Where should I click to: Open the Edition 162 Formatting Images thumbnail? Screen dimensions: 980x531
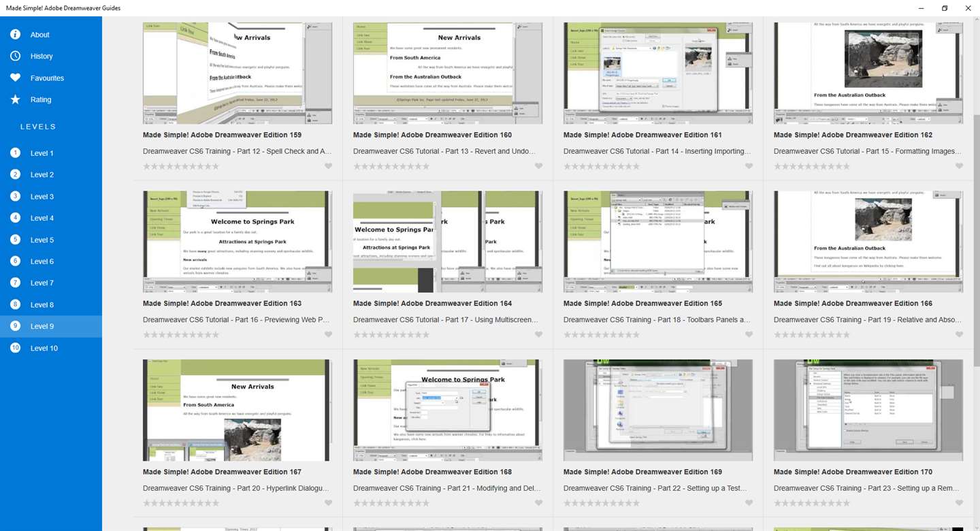pos(868,73)
